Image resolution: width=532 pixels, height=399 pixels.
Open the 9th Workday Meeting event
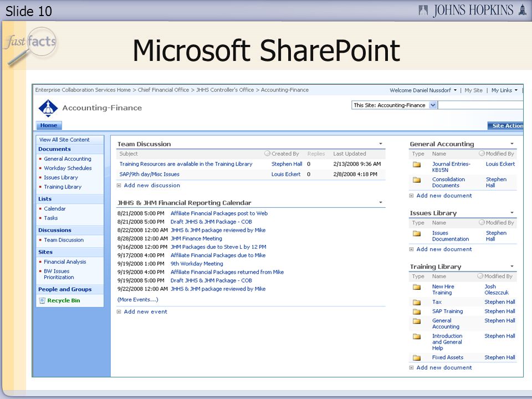[x=197, y=264]
